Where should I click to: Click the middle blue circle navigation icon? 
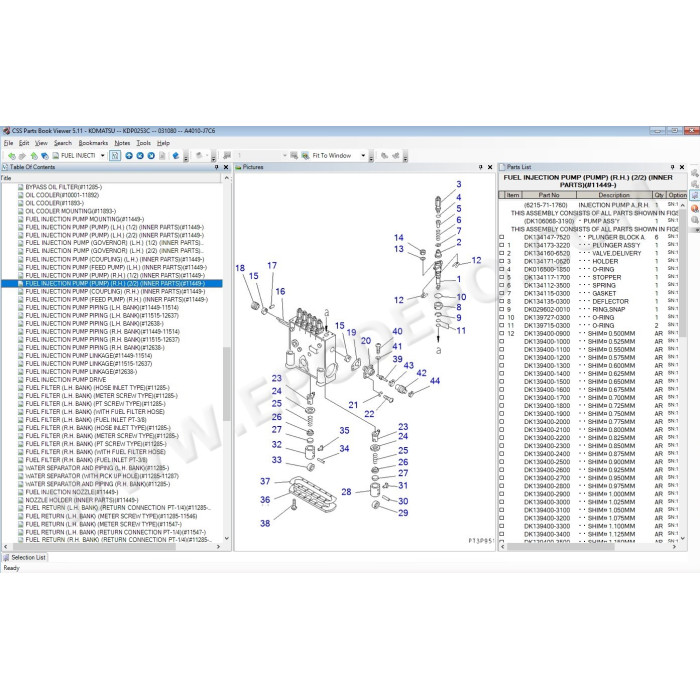tap(140, 156)
